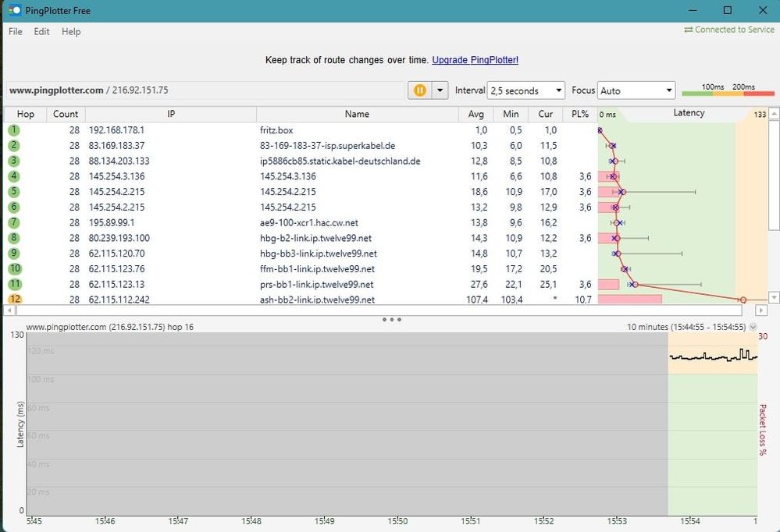The image size is (780, 532).
Task: Click the IP column header
Action: click(171, 114)
